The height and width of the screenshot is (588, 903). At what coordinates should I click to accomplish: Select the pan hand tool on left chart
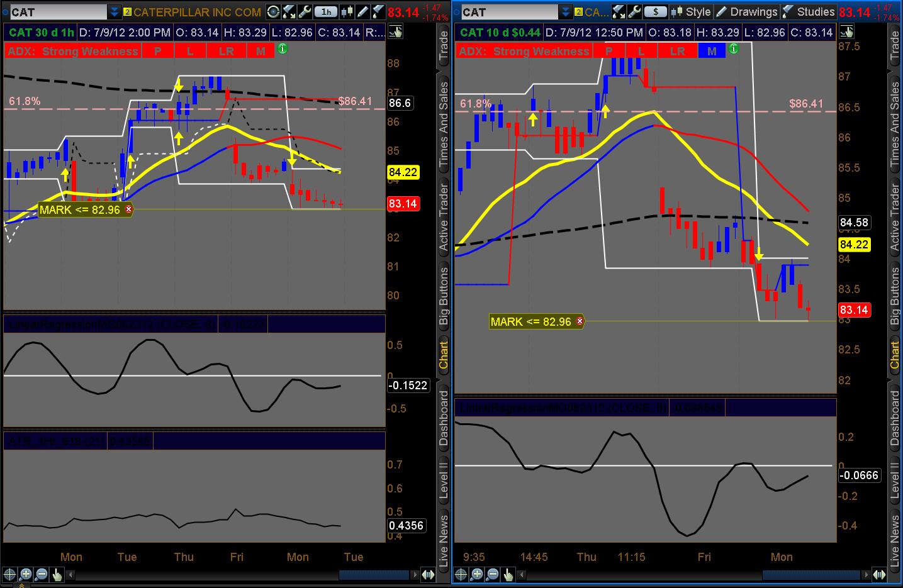(x=57, y=574)
